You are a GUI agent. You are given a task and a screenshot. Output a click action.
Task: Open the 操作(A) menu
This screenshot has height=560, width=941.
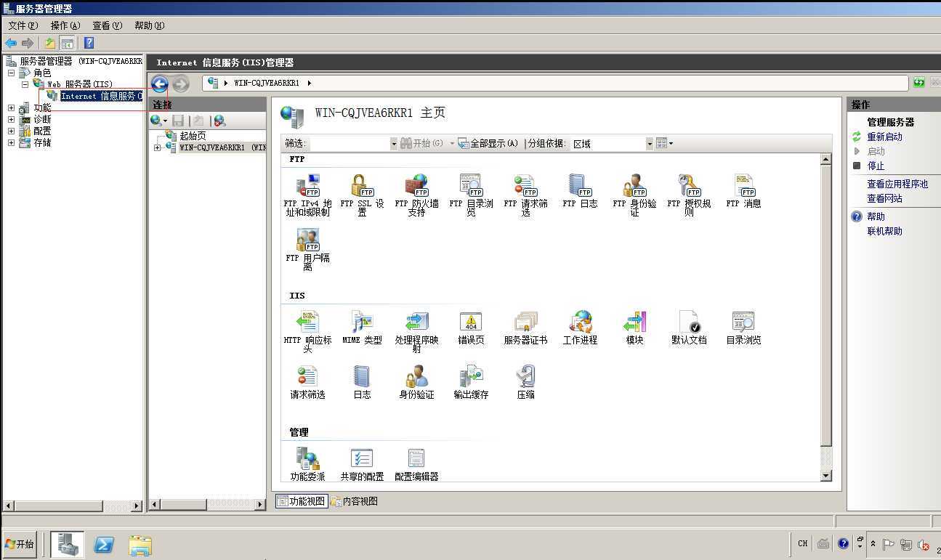coord(65,25)
